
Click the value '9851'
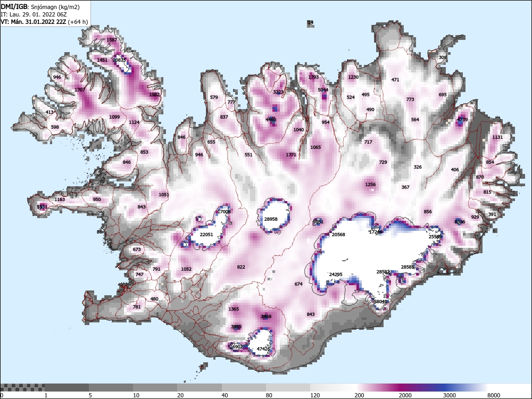318,222
